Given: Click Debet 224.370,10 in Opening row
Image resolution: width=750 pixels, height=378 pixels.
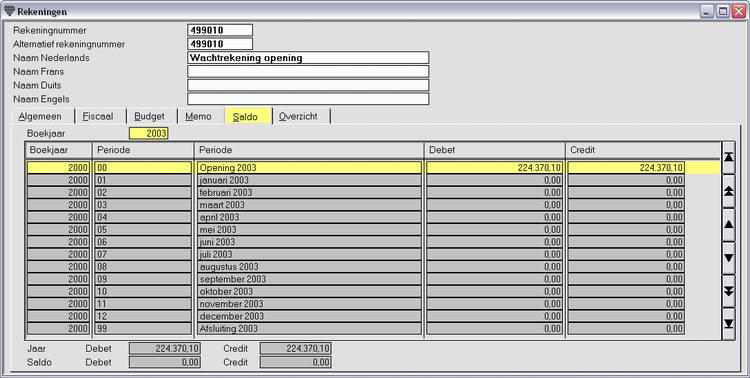Looking at the screenshot, I should (495, 167).
